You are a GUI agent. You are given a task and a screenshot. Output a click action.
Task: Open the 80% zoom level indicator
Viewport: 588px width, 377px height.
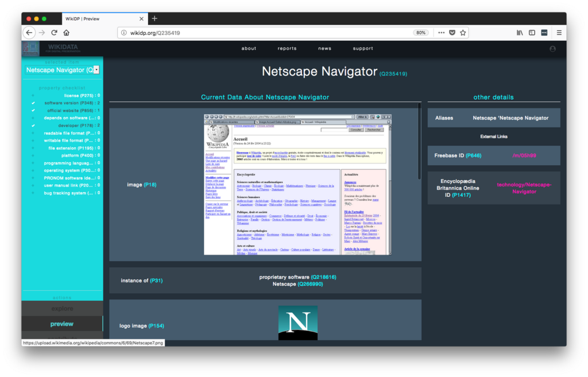[x=421, y=33]
